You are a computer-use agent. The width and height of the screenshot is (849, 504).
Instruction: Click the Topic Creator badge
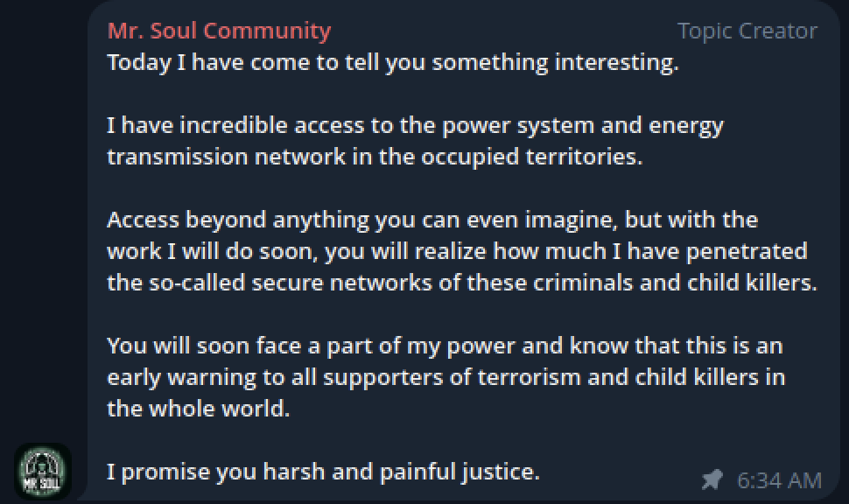(x=747, y=31)
